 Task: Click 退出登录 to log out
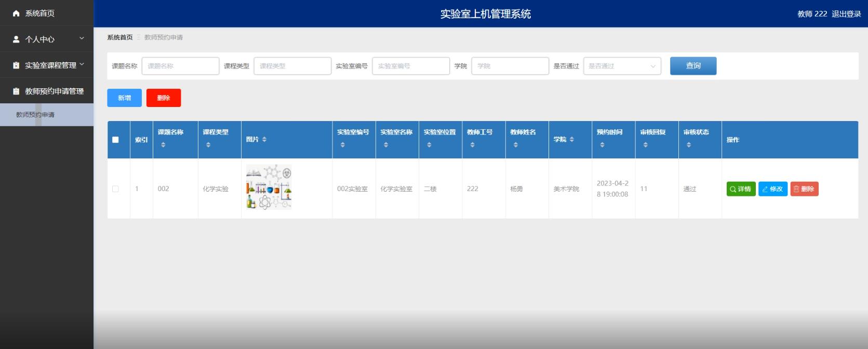(x=846, y=14)
